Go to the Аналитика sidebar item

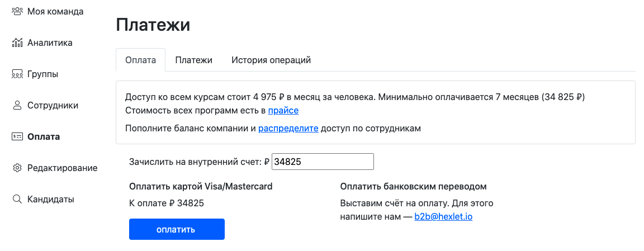(x=50, y=42)
